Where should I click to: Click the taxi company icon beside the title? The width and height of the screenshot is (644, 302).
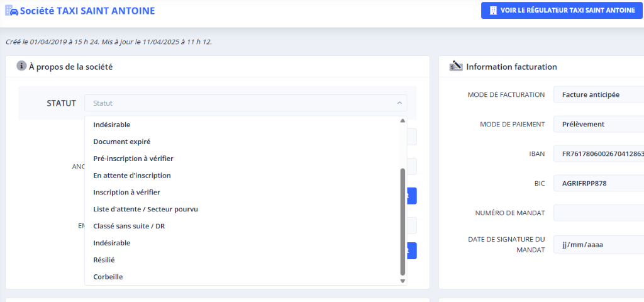(x=11, y=11)
